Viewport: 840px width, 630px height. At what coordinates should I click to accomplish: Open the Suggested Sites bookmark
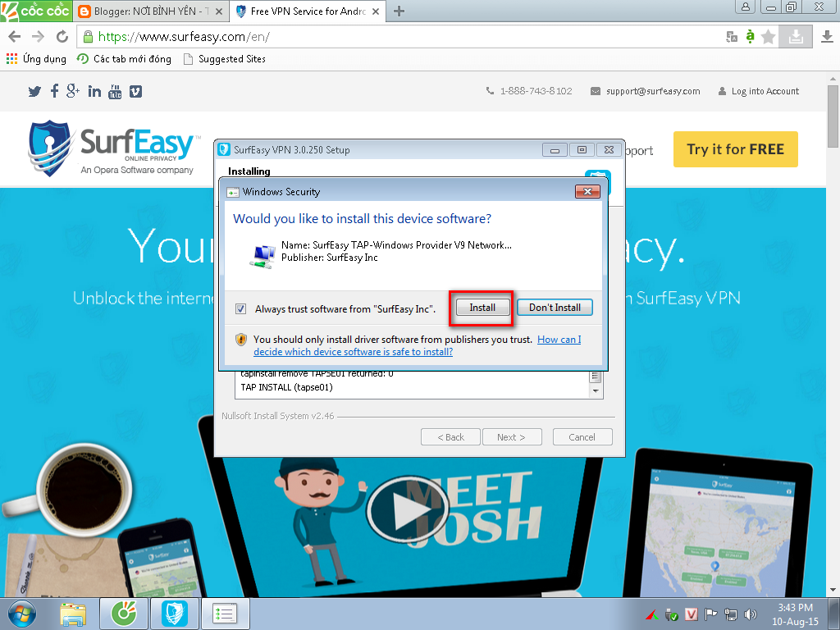(225, 59)
